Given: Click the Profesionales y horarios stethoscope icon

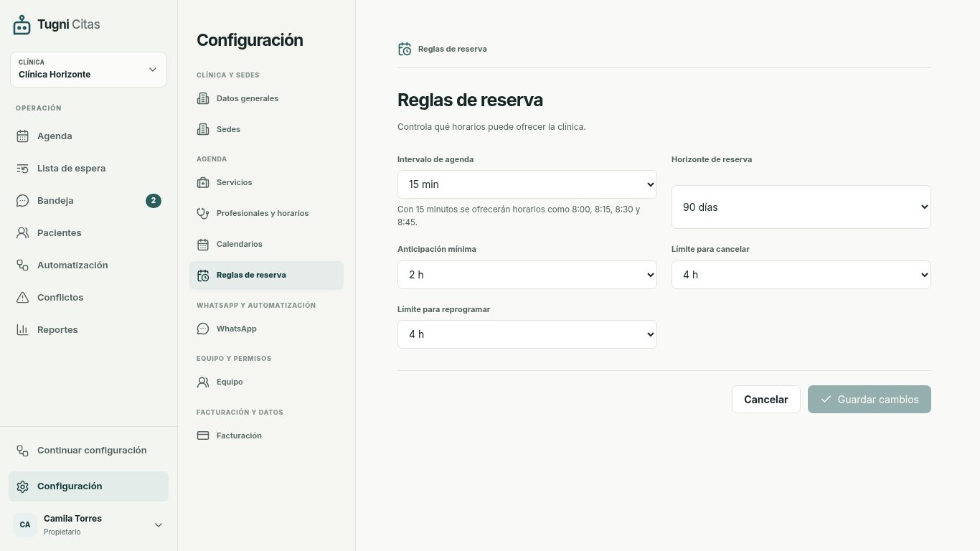Looking at the screenshot, I should 203,213.
